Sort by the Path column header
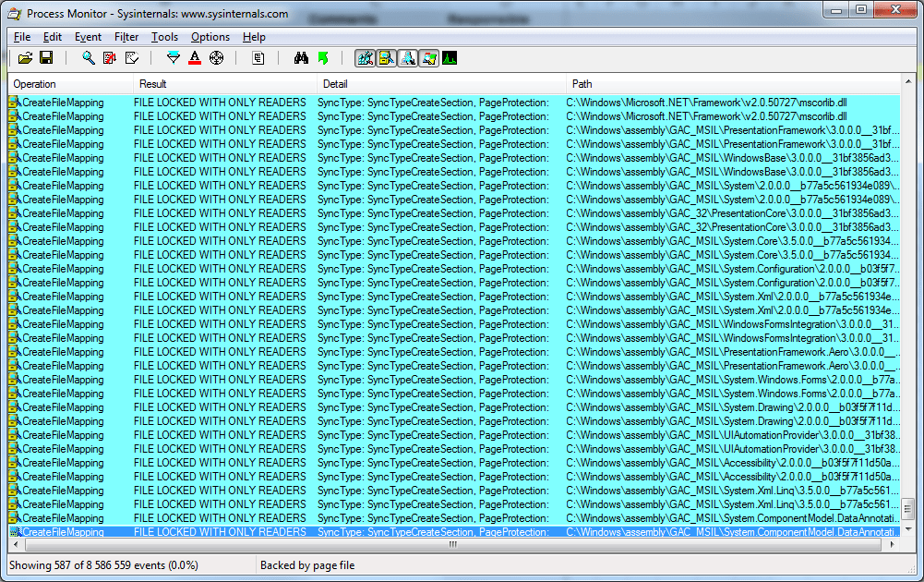The width and height of the screenshot is (924, 582). [x=733, y=84]
